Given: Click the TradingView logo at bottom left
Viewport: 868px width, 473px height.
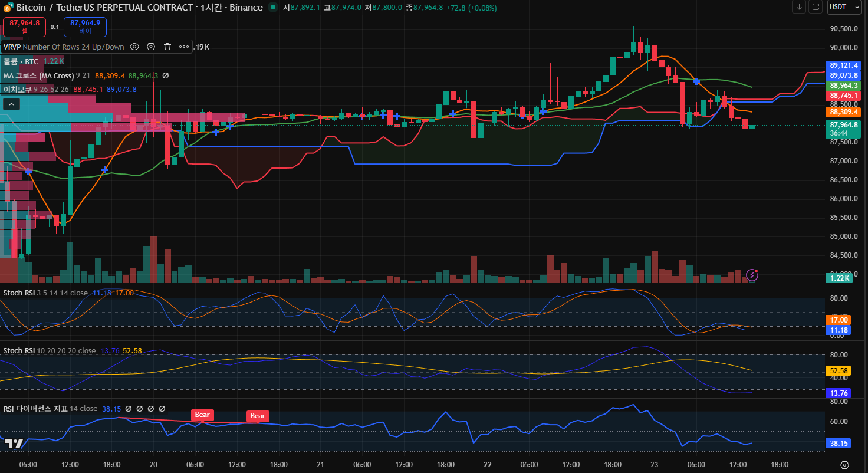Looking at the screenshot, I should 14,444.
